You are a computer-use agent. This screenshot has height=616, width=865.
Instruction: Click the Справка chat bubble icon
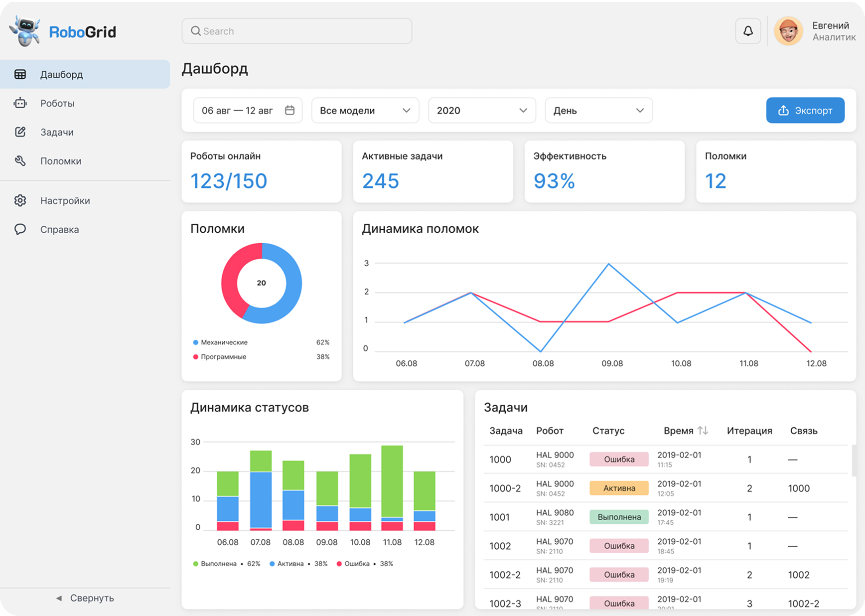(20, 229)
